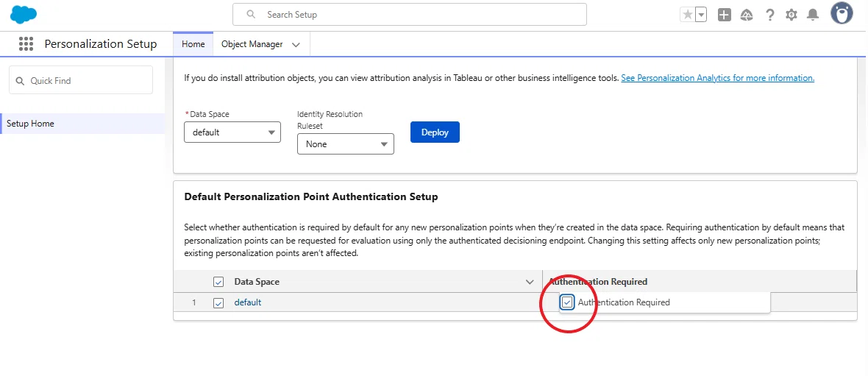Click the Quick Find search box
Image resolution: width=868 pixels, height=376 pixels.
[81, 80]
